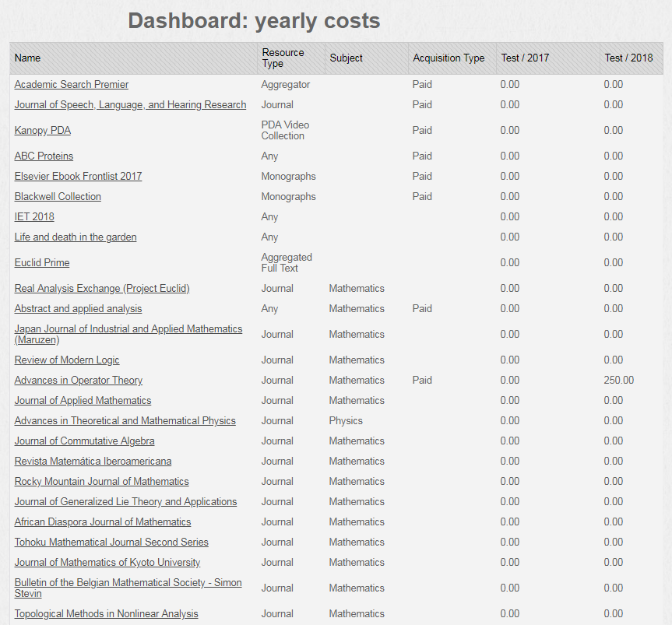
Task: Click Dashboard: yearly costs heading
Action: [254, 20]
